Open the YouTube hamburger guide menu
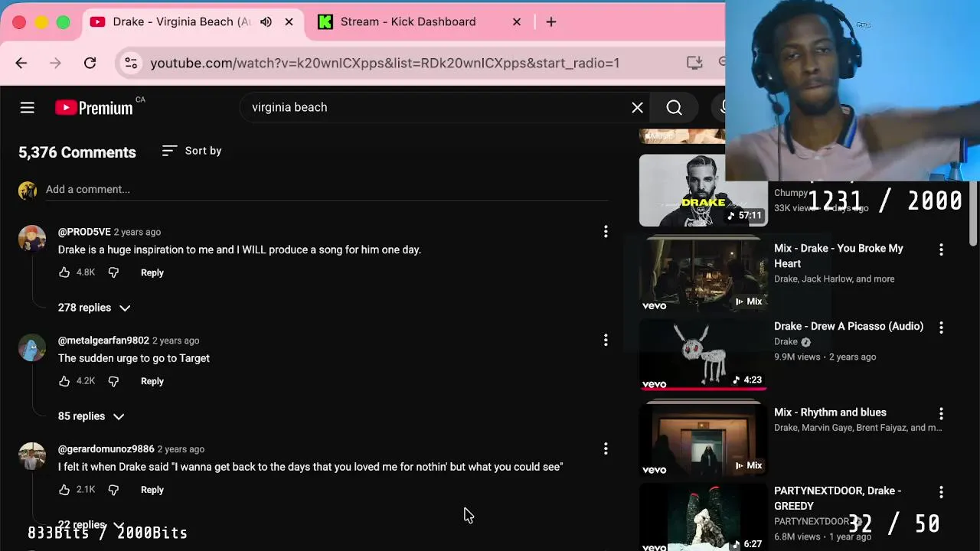The height and width of the screenshot is (551, 980). [28, 108]
